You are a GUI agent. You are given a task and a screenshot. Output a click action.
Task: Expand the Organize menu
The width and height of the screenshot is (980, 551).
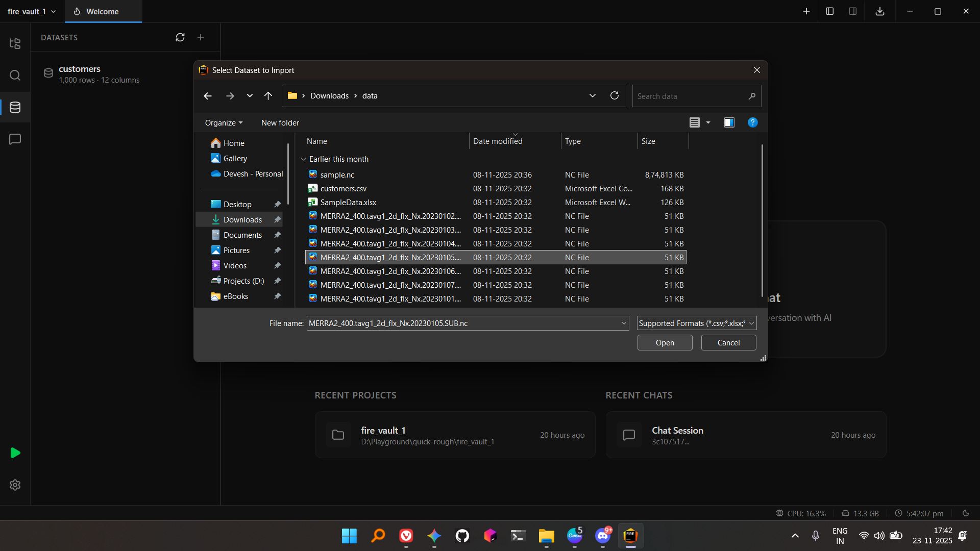(224, 123)
